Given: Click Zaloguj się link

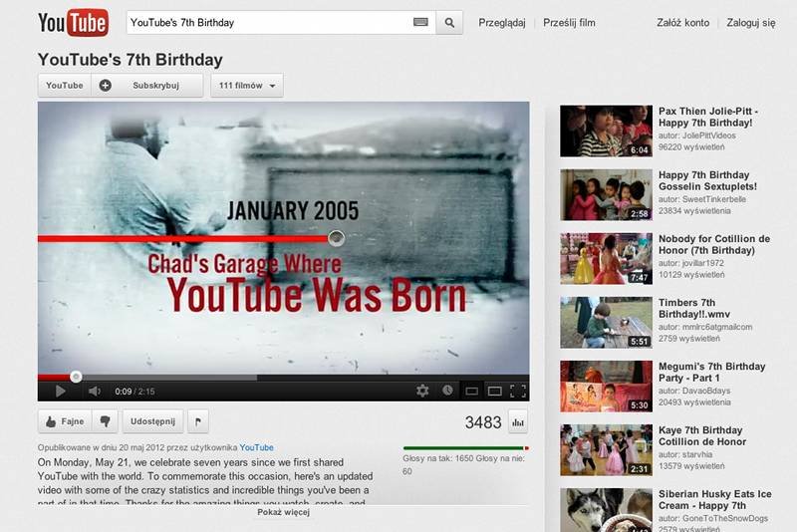Looking at the screenshot, I should (x=751, y=22).
